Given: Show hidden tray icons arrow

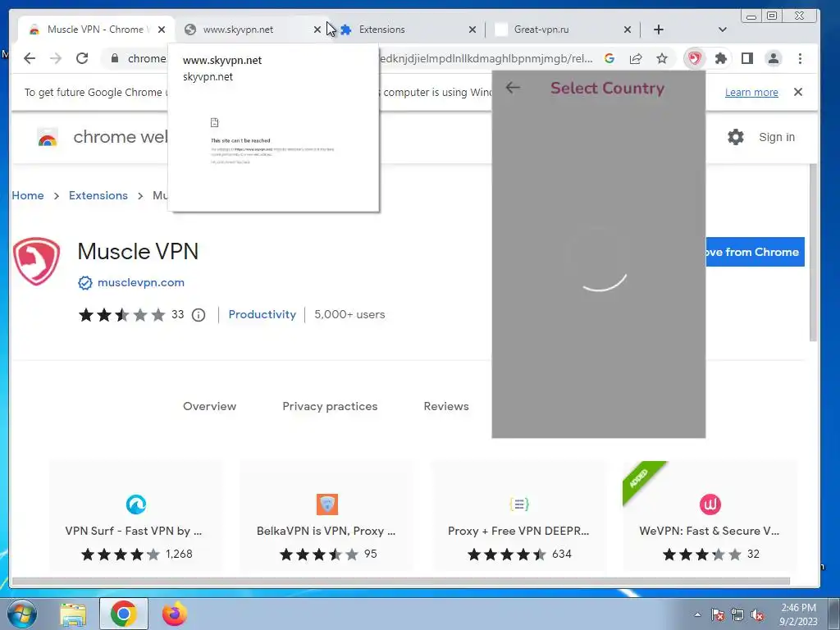Looking at the screenshot, I should 697,614.
